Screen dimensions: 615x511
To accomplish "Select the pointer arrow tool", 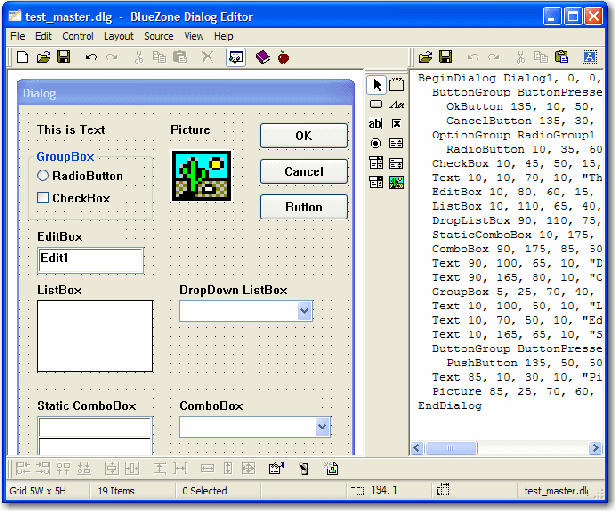I will [x=377, y=85].
